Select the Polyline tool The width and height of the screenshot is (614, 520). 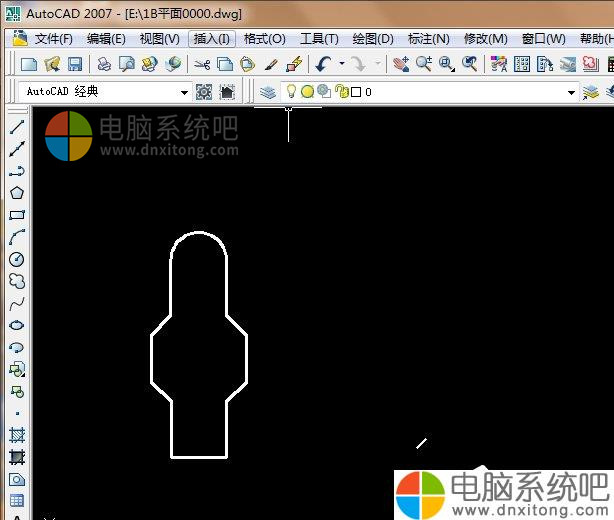17,171
